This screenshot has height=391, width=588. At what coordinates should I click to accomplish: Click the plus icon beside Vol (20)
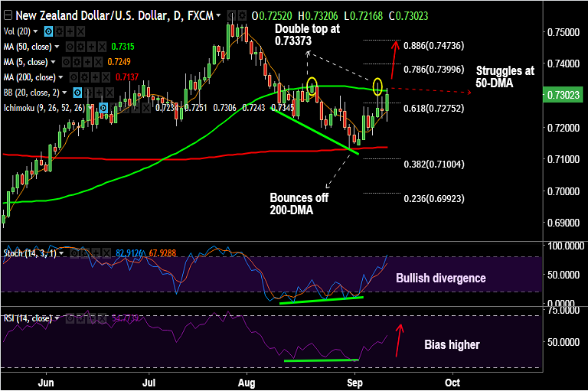point(70,31)
